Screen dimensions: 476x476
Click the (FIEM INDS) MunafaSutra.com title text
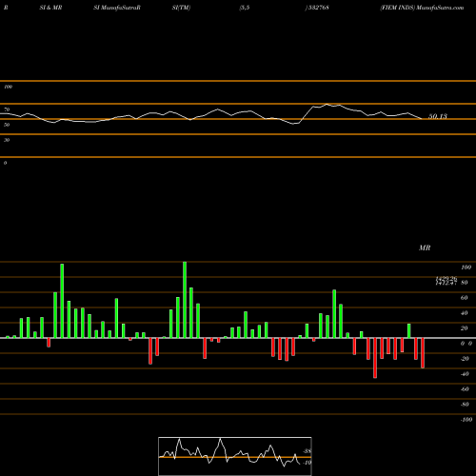pos(422,8)
